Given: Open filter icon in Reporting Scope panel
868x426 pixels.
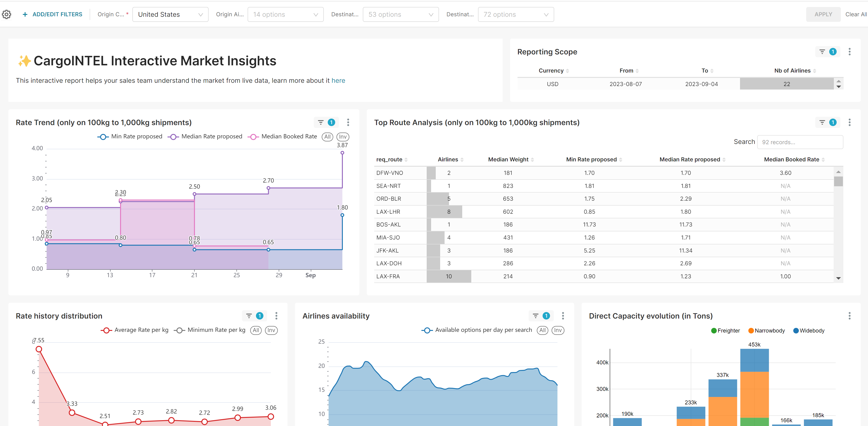Looking at the screenshot, I should click(822, 52).
